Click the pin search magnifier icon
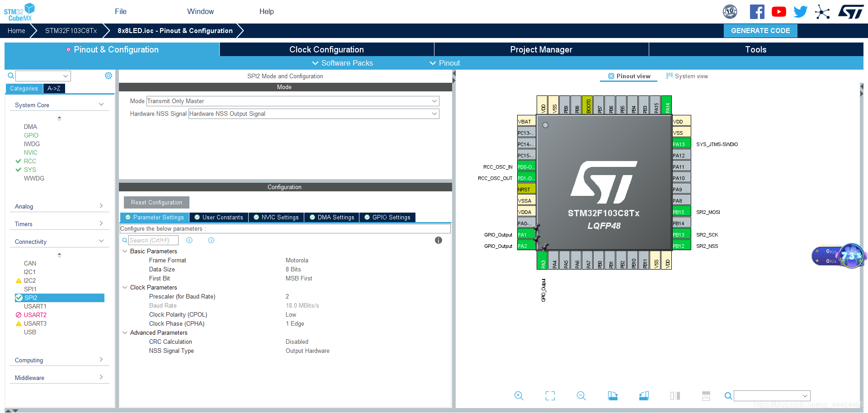The image size is (868, 413). (728, 396)
